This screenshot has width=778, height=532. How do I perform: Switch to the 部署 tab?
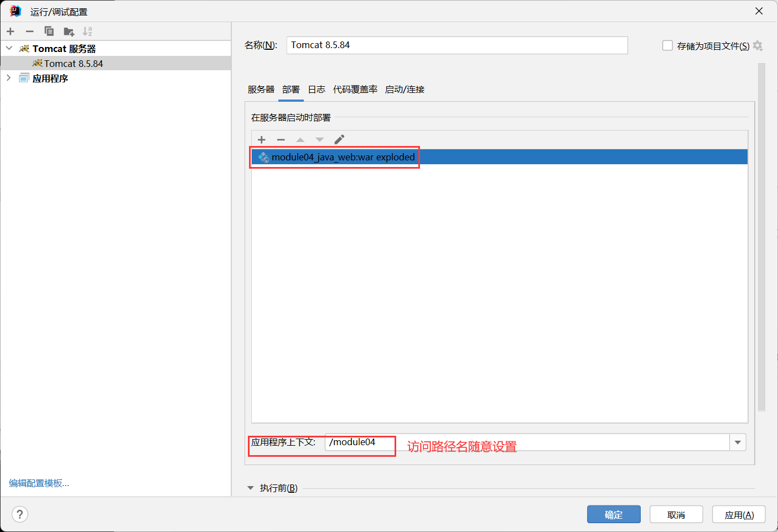pyautogui.click(x=291, y=90)
